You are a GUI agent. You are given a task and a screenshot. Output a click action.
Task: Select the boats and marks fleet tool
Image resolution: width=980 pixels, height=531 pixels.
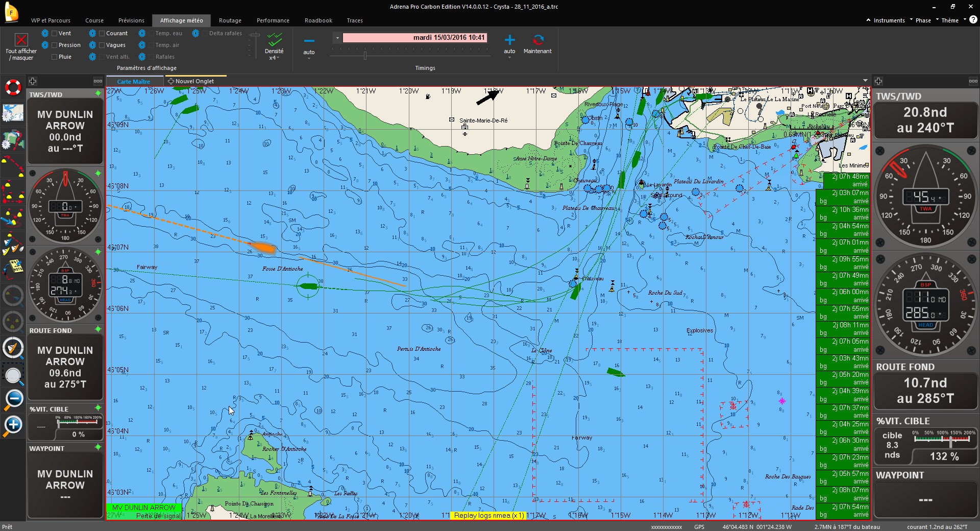[x=13, y=245]
